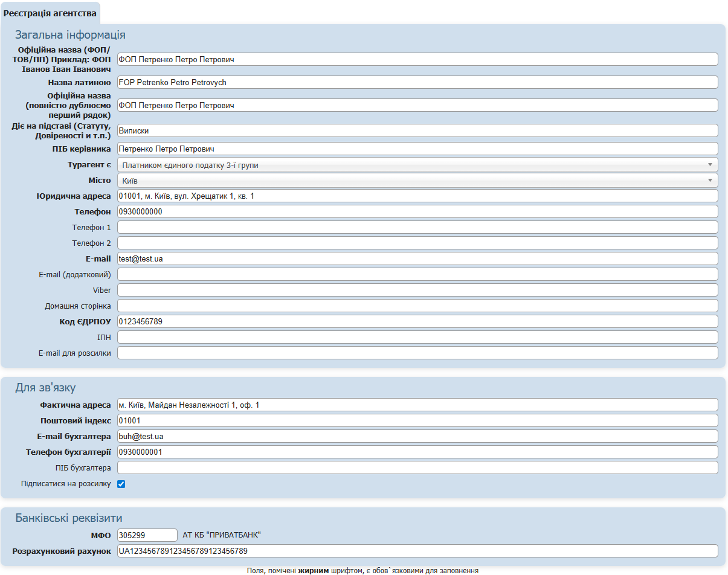This screenshot has height=575, width=728.
Task: Expand the Місто dropdown list
Action: click(417, 181)
